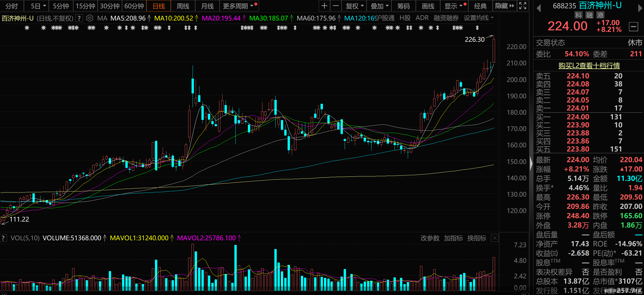The width and height of the screenshot is (644, 295).
Task: Click 加指标 to add indicator
Action: click(453, 238)
